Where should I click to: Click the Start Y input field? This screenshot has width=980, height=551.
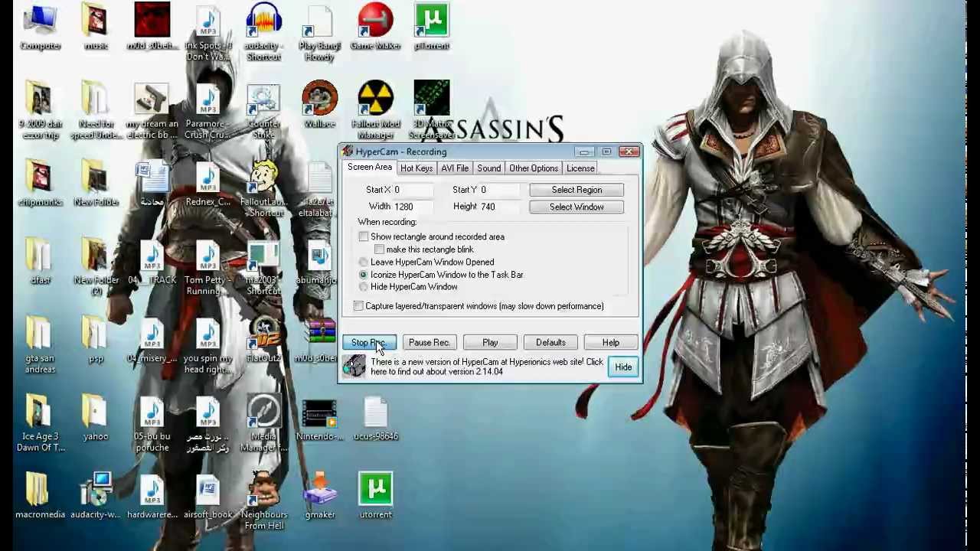coord(499,190)
